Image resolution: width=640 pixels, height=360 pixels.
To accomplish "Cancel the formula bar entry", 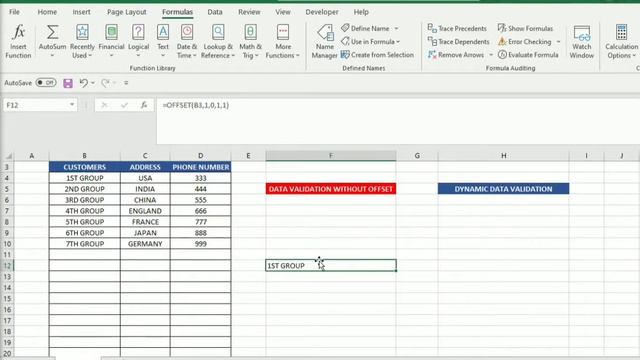I will [104, 105].
